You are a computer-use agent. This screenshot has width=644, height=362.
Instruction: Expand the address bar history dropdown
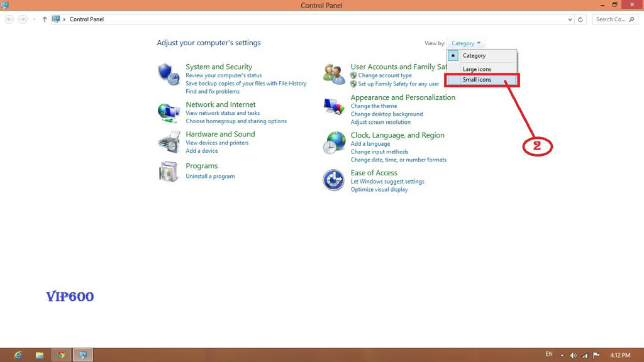click(x=570, y=19)
